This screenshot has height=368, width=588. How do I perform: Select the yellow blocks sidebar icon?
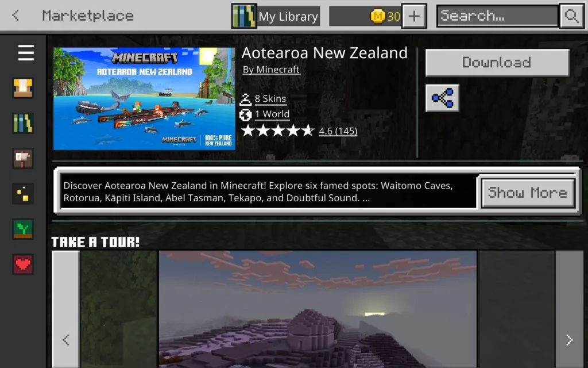[x=23, y=194]
